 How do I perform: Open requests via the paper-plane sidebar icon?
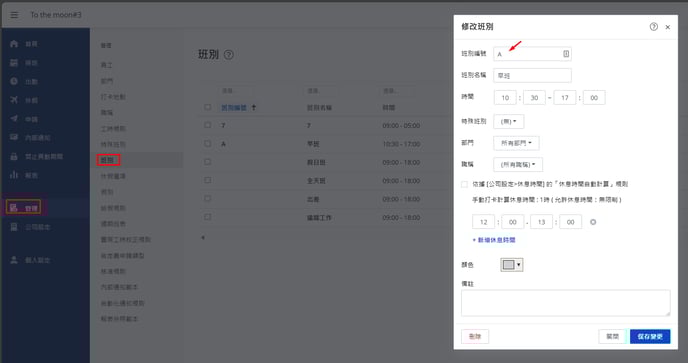click(x=14, y=119)
